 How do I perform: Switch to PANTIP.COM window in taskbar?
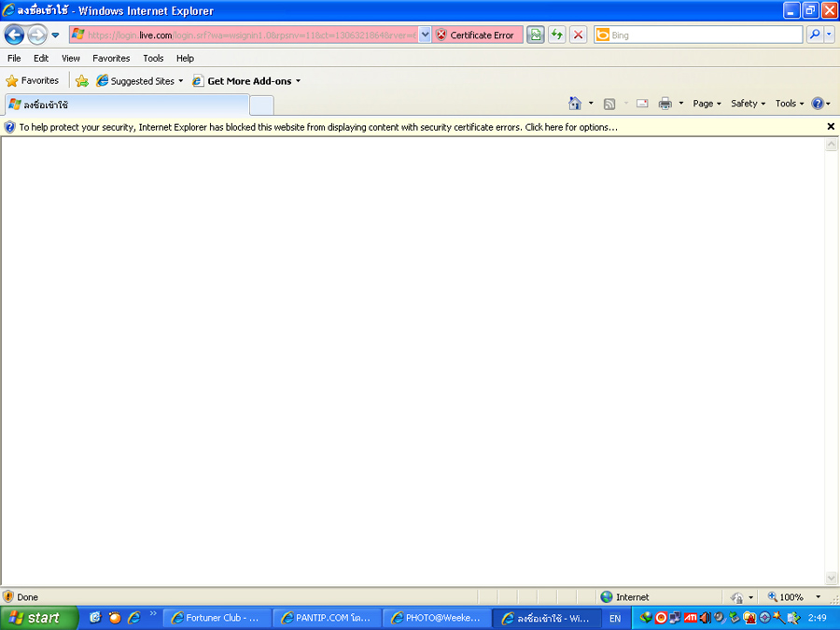[x=327, y=618]
